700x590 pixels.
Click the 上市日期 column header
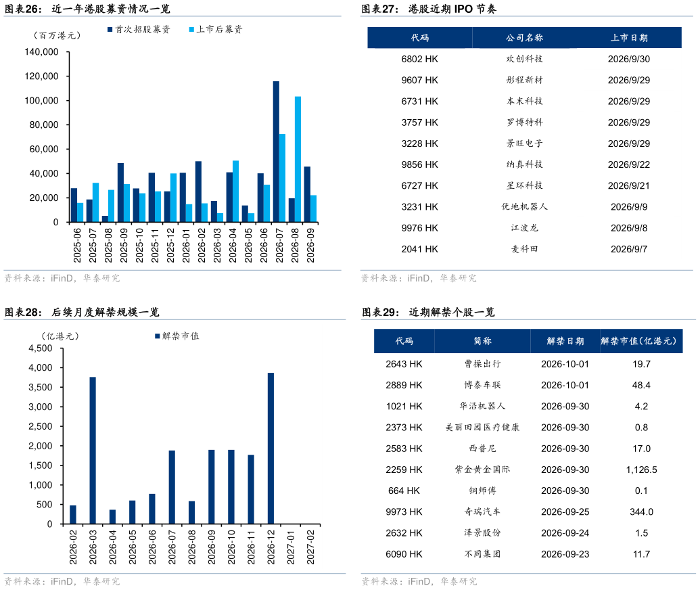pyautogui.click(x=629, y=38)
